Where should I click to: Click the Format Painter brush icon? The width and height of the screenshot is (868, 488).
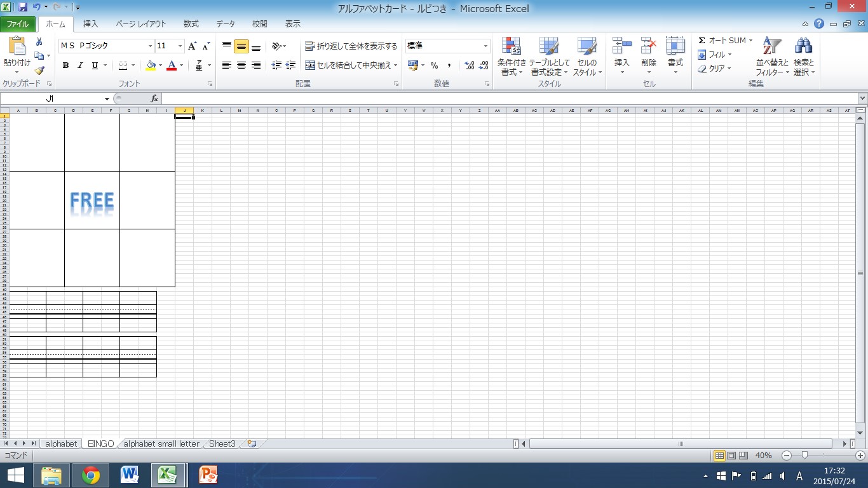coord(39,71)
